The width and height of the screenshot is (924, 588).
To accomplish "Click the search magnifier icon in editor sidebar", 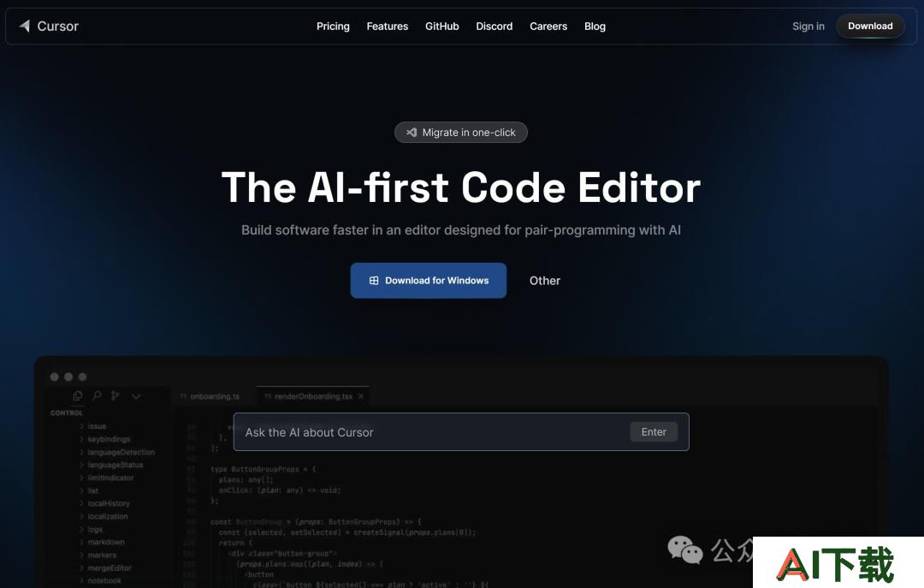I will coord(97,395).
